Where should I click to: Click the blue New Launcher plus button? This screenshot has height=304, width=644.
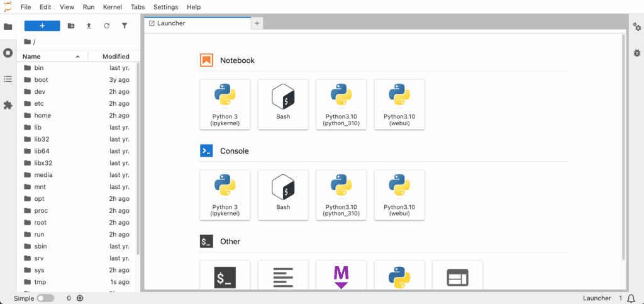tap(42, 26)
